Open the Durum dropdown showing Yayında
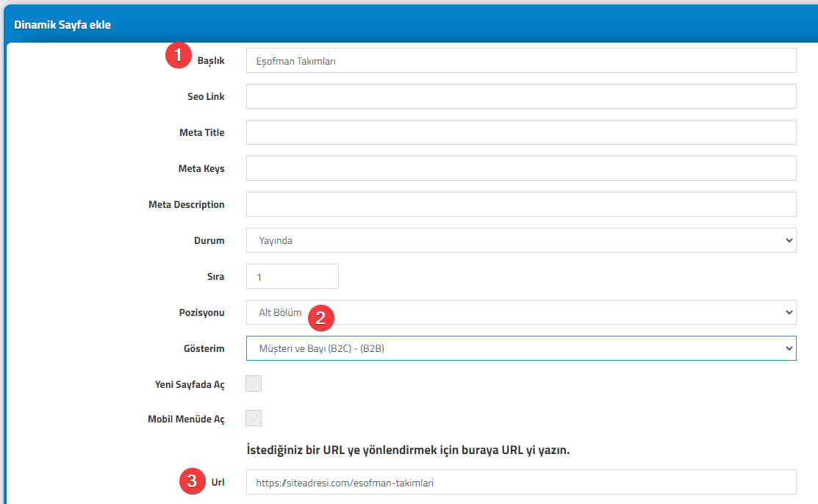Viewport: 818px width, 504px height. pyautogui.click(x=521, y=240)
